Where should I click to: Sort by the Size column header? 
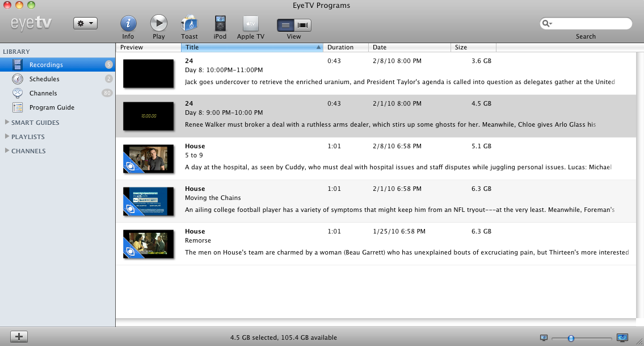pos(474,47)
